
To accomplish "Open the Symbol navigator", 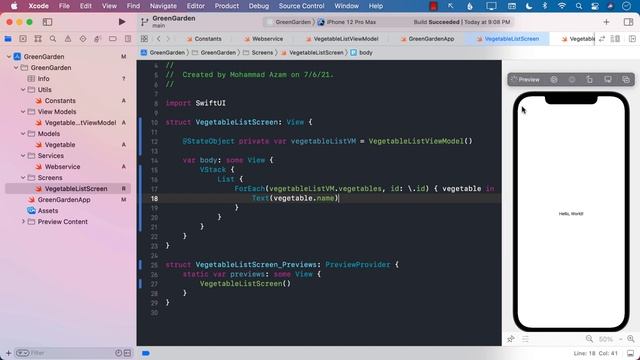I will point(38,39).
